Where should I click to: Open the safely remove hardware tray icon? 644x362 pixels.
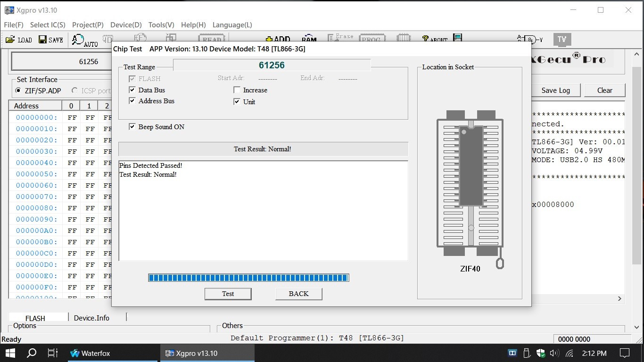click(527, 353)
